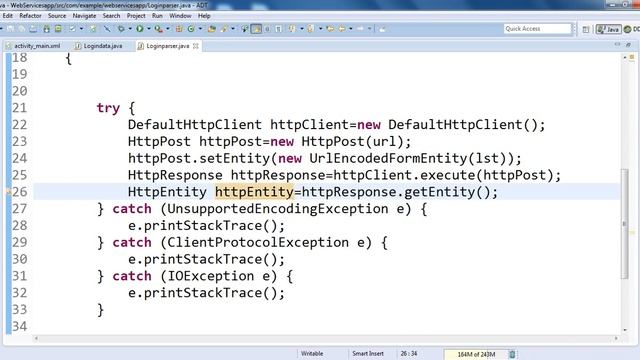Click the Previous Annotation icon
Screen dimensions: 640x360
(x=311, y=29)
